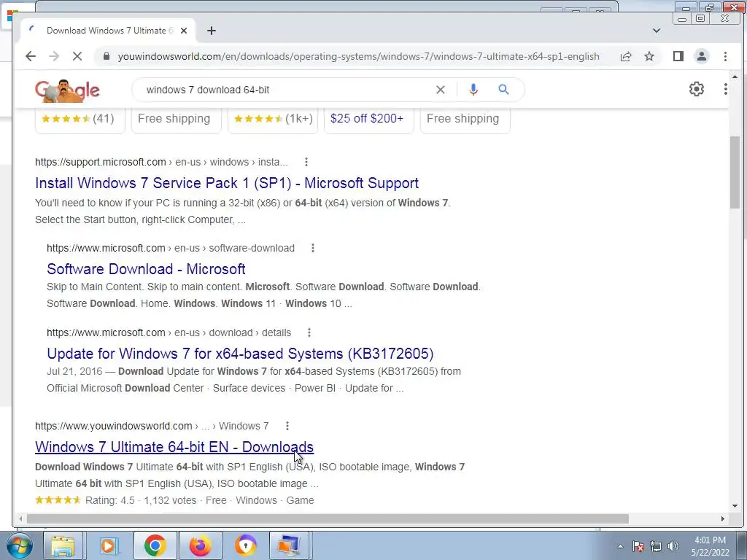
Task: Open the monitor app taskbar icon
Action: (x=289, y=545)
